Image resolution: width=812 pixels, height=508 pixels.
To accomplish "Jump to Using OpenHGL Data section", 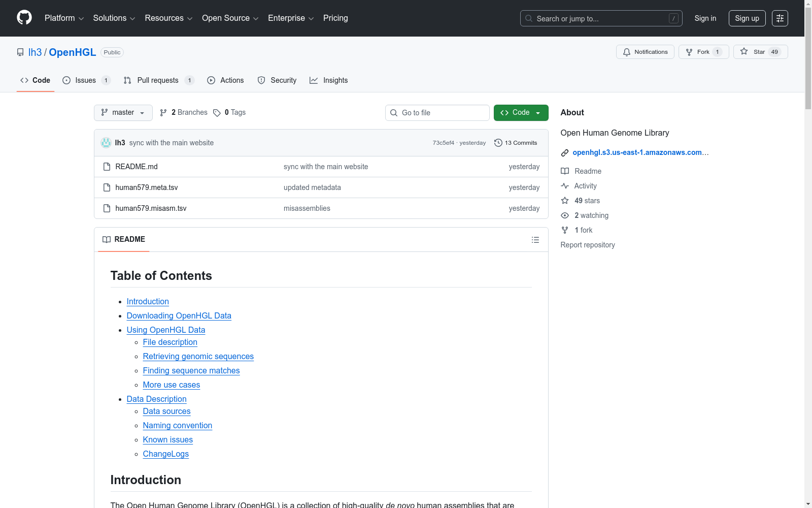I will [x=166, y=330].
